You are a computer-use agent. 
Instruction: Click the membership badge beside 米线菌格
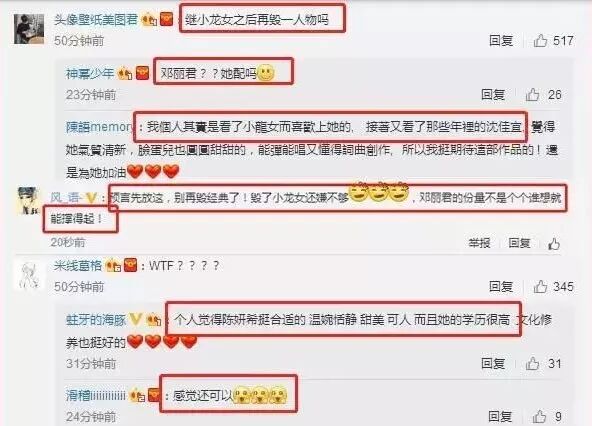tap(113, 266)
